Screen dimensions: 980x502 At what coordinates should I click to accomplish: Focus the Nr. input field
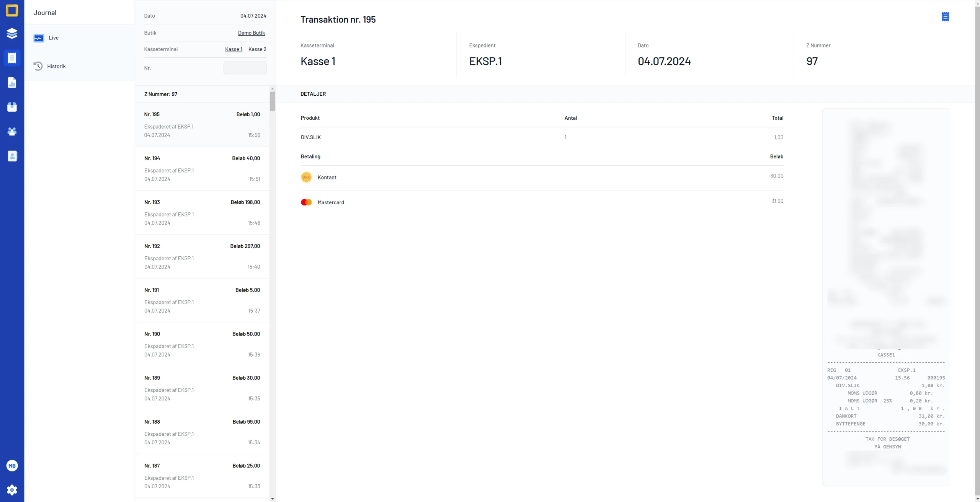click(245, 68)
